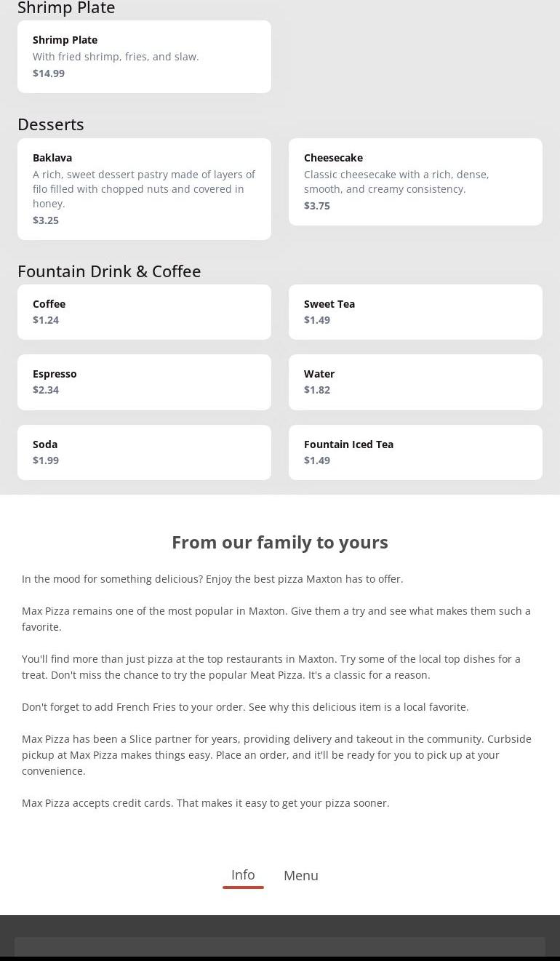The image size is (560, 961).
Task: Choose the Soda drink card
Action: (144, 452)
